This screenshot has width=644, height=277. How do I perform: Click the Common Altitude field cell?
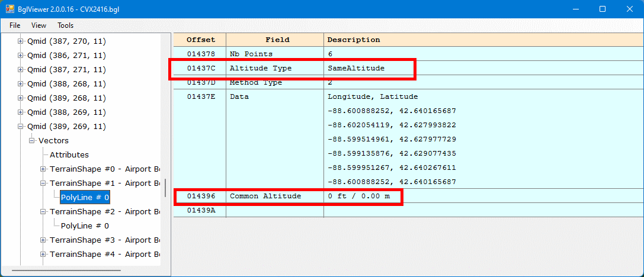coord(275,196)
